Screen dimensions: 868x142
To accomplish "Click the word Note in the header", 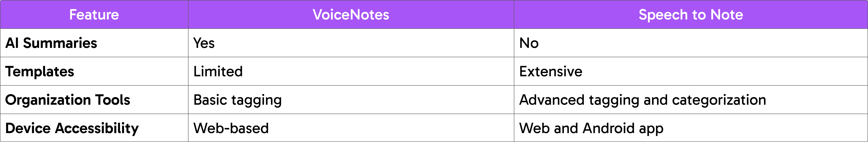I will [726, 15].
